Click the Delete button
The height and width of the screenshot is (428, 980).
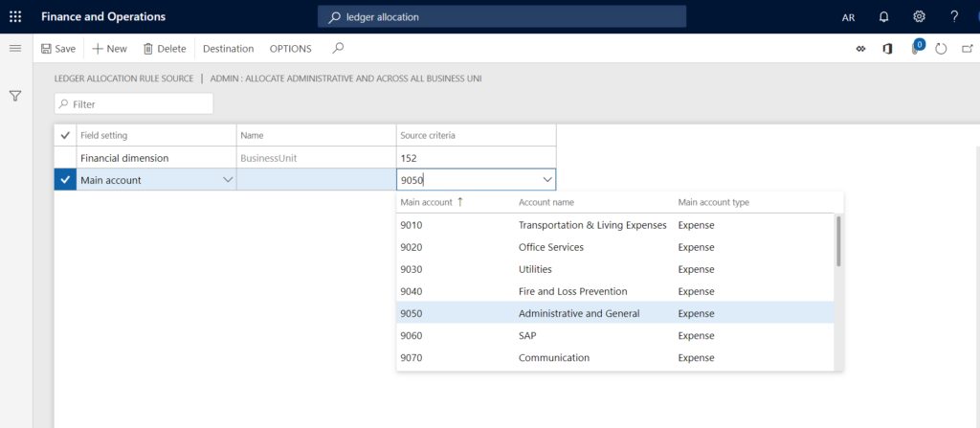click(x=165, y=49)
